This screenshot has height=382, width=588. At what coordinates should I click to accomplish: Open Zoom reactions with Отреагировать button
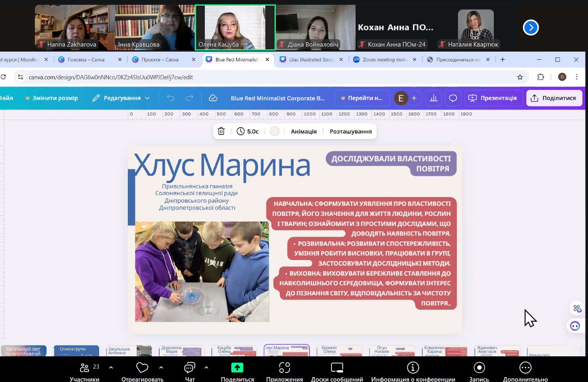click(142, 371)
